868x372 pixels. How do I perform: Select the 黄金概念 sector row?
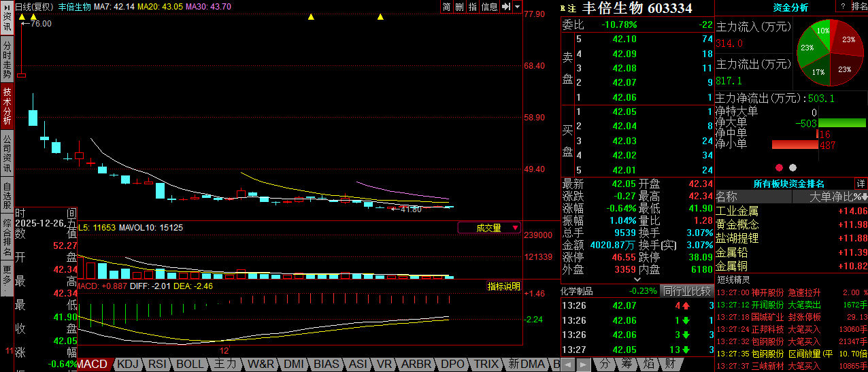click(791, 224)
